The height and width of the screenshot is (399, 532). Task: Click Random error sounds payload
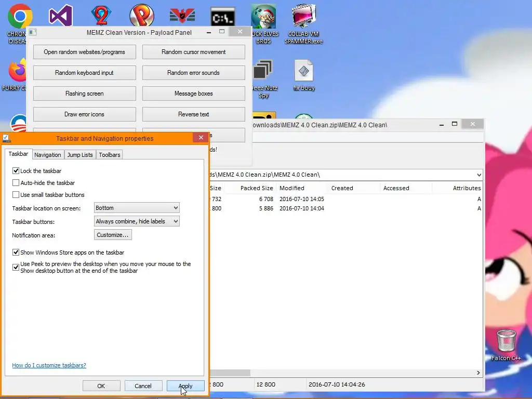(x=193, y=73)
